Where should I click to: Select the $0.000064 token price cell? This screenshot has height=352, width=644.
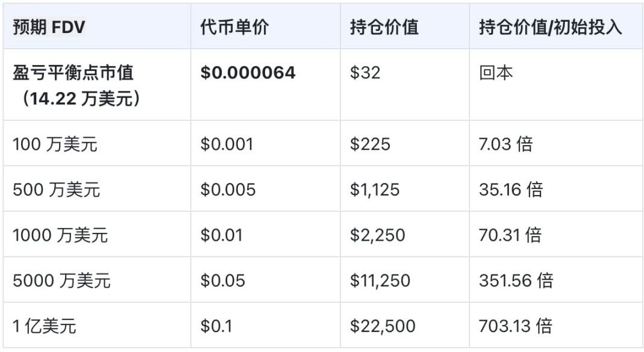point(248,73)
